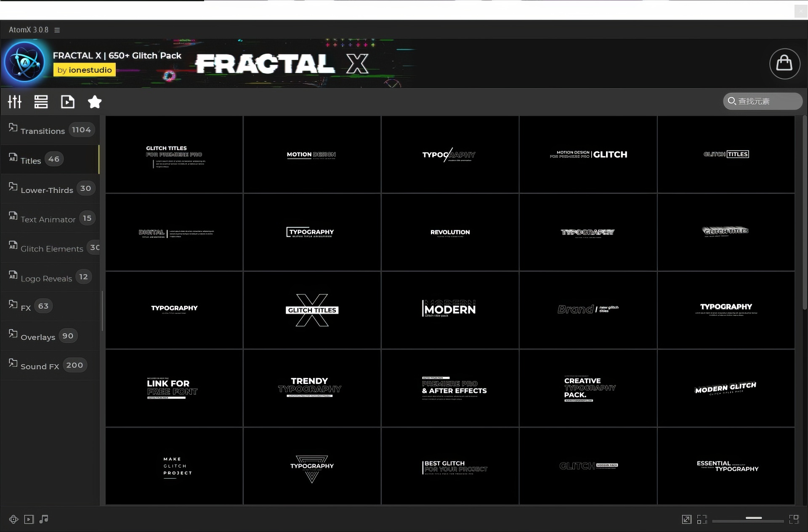Click the vertical scrollbar of the grid
Image resolution: width=808 pixels, height=532 pixels.
tap(805, 212)
